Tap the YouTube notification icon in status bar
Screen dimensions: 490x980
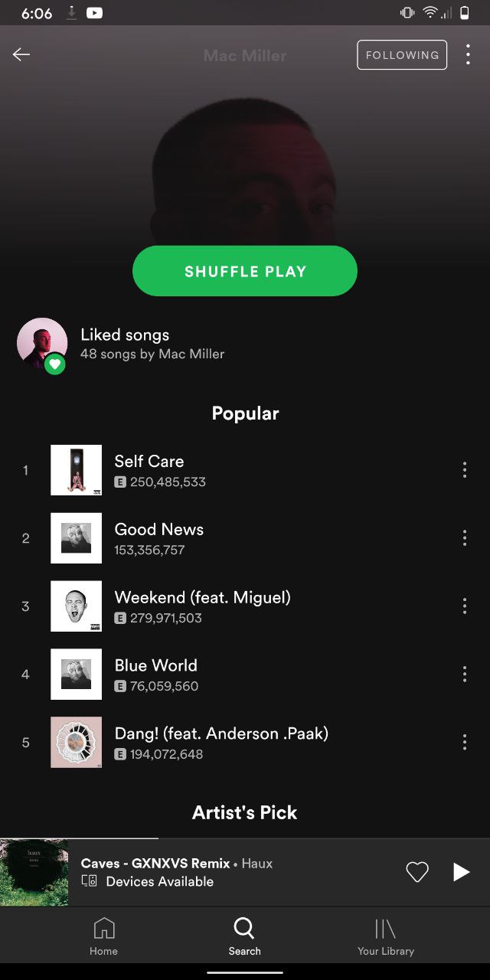click(95, 13)
